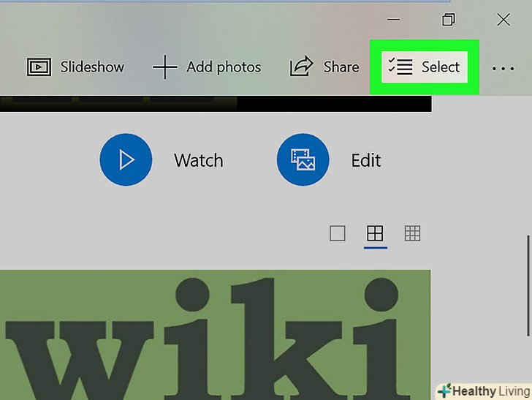The width and height of the screenshot is (532, 400).
Task: Start the Slideshow from the toolbar
Action: (75, 67)
